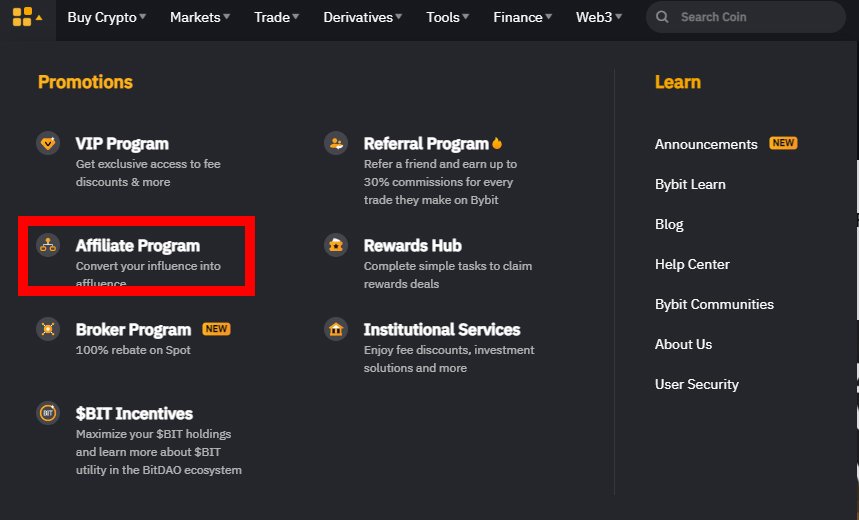Open Rewards Hub title link
This screenshot has height=520, width=859.
413,245
